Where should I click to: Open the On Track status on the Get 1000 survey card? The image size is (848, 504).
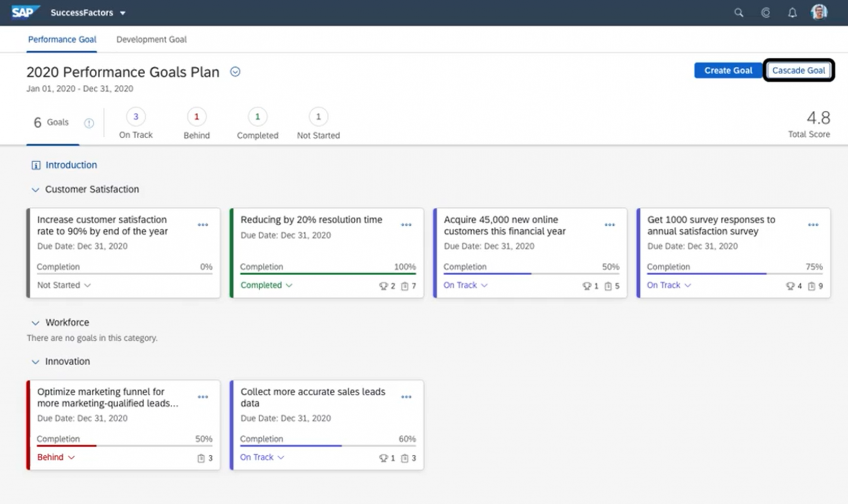coord(669,285)
